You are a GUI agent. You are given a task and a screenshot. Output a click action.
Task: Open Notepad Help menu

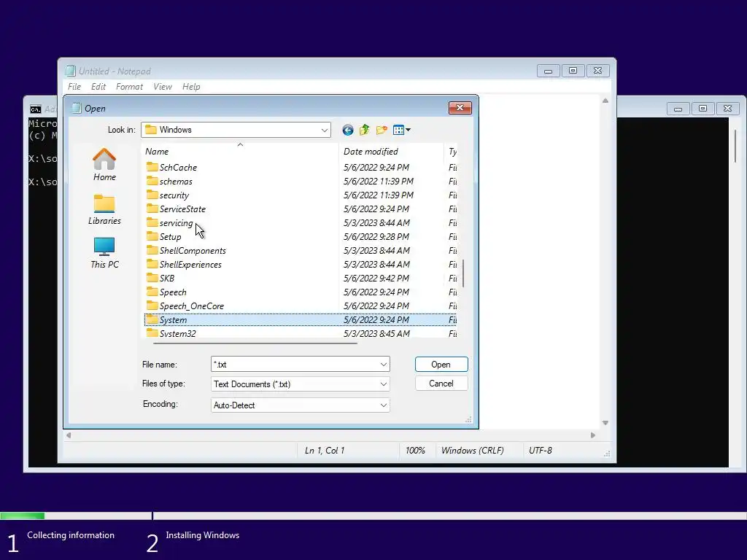click(x=191, y=87)
